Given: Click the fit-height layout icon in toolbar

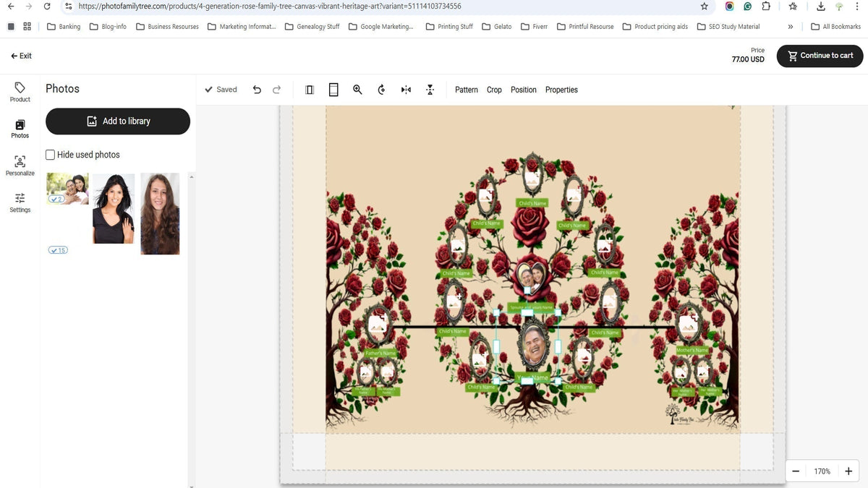Looking at the screenshot, I should 333,90.
